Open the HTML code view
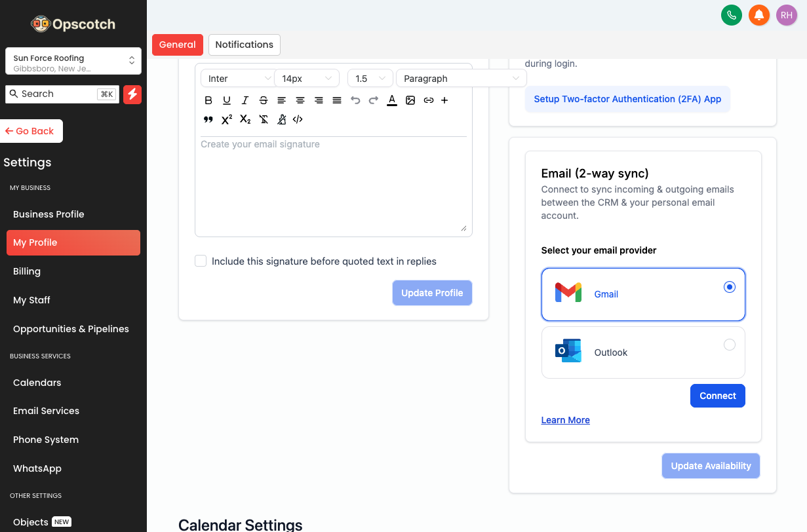 point(298,119)
